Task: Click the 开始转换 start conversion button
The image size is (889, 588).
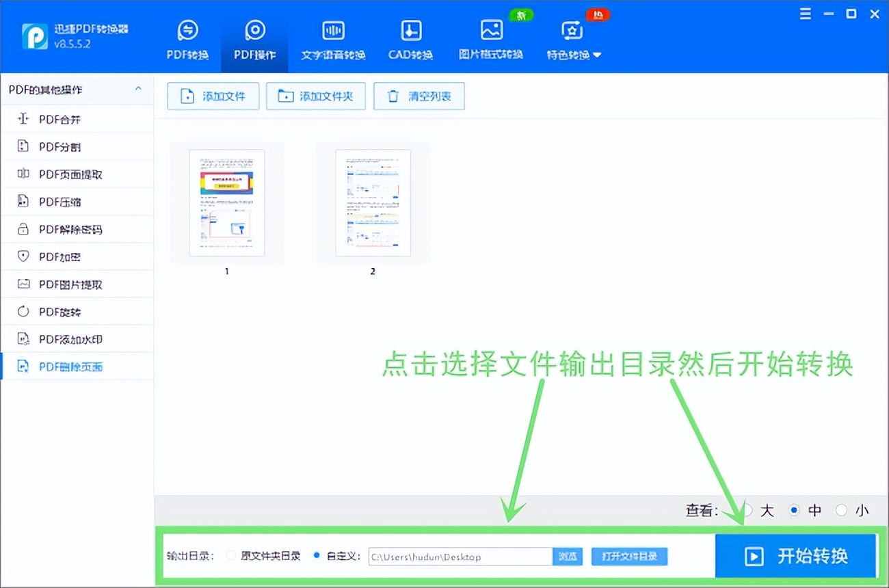Action: point(796,556)
